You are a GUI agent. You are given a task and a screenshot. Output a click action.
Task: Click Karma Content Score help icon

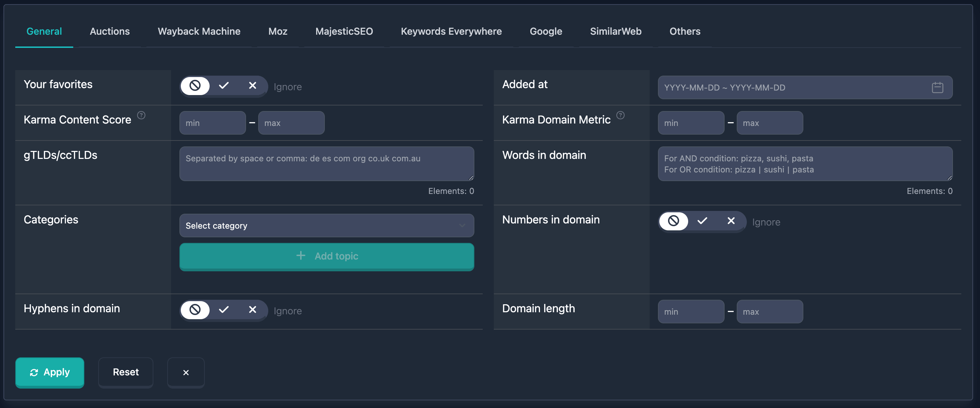[141, 115]
